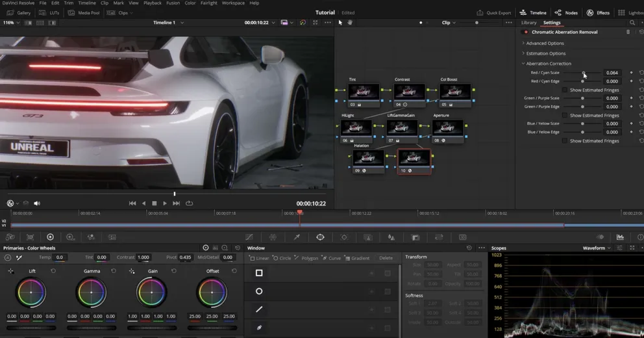The image size is (644, 338).
Task: Add keyframe for Red / Cyan Scale
Action: pos(631,73)
